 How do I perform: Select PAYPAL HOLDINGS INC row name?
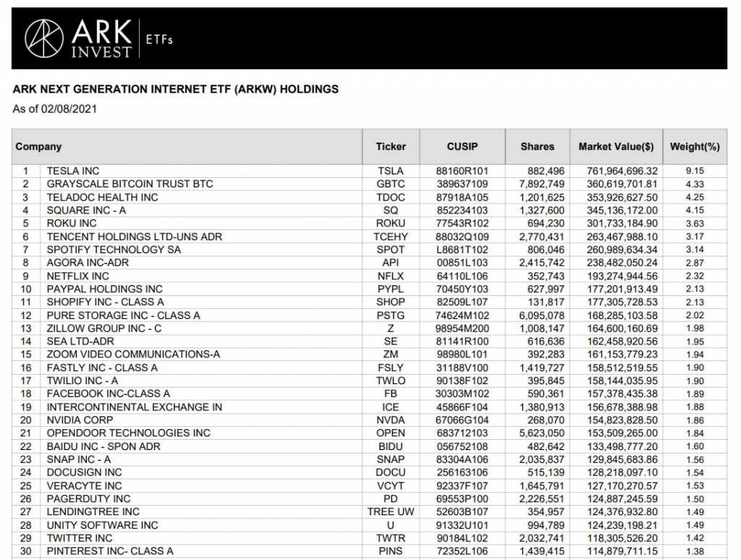(x=104, y=289)
